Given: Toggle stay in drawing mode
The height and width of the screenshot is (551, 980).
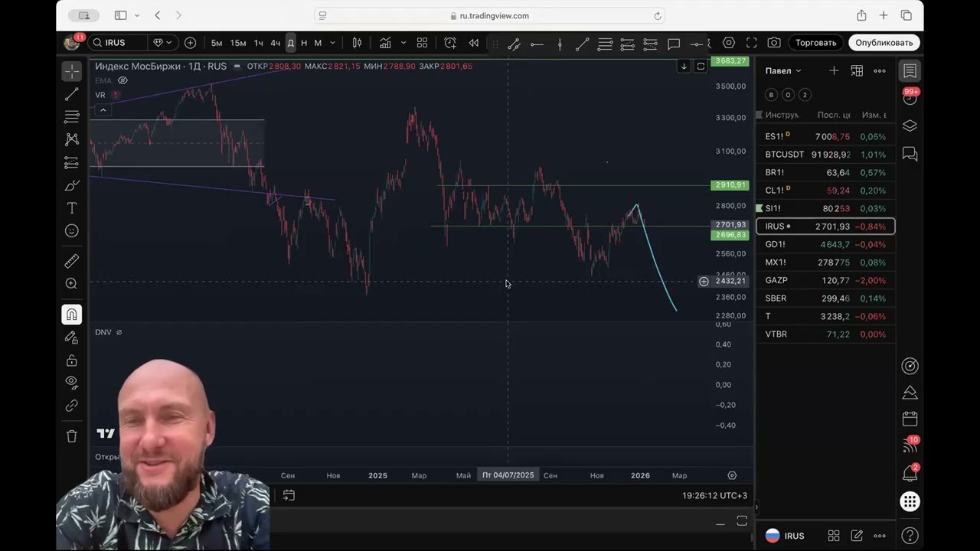Looking at the screenshot, I should coord(72,337).
